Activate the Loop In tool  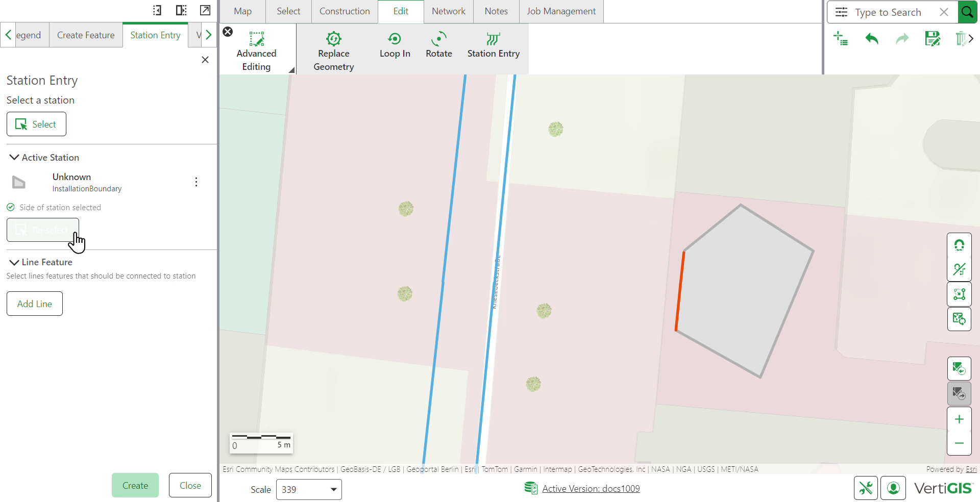(395, 45)
